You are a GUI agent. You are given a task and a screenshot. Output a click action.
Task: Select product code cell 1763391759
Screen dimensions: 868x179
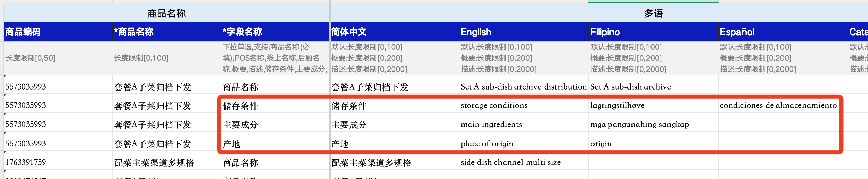[x=26, y=162]
